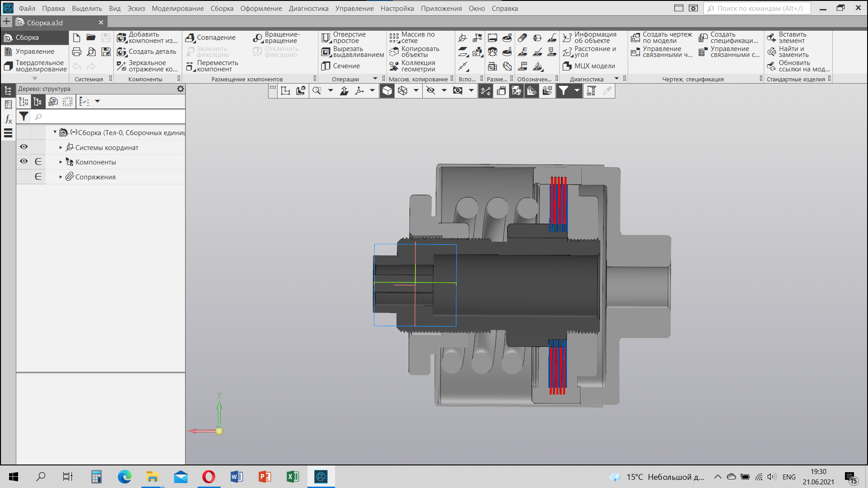Click the Print icon in system toolbar
The height and width of the screenshot is (488, 868).
pyautogui.click(x=77, y=52)
